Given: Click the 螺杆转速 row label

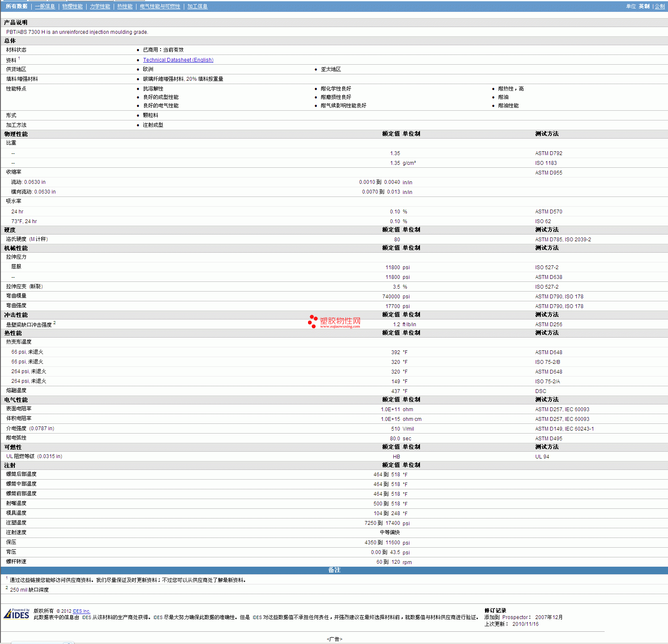Looking at the screenshot, I should click(16, 562).
